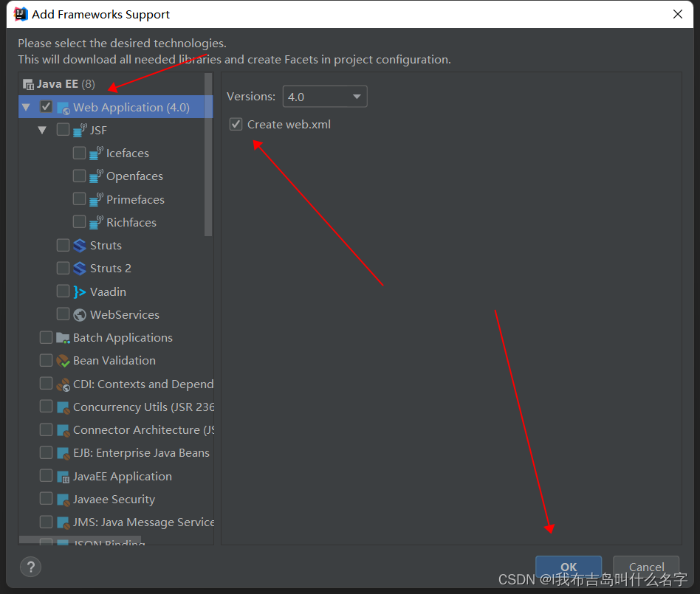This screenshot has height=594, width=700.
Task: Check the WebServices checkbox
Action: pyautogui.click(x=63, y=314)
